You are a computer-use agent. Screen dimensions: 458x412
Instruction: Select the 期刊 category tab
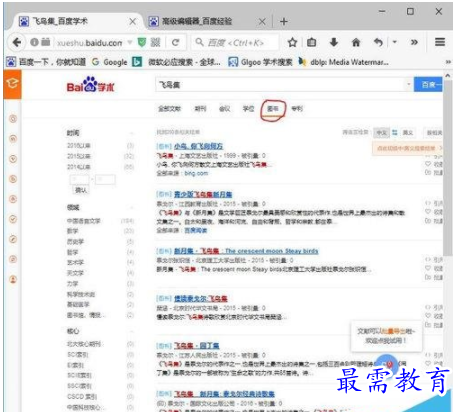200,109
